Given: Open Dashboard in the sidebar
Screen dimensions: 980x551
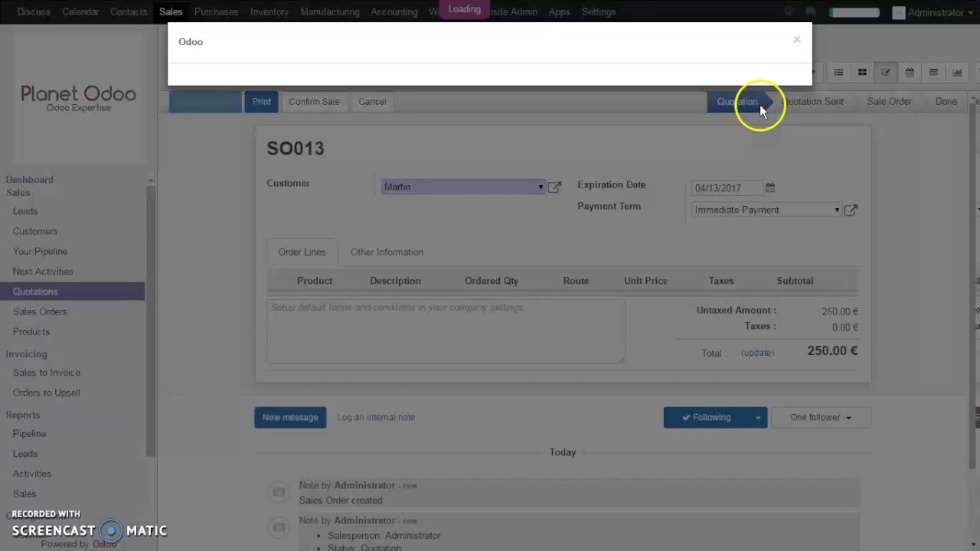Looking at the screenshot, I should [29, 180].
